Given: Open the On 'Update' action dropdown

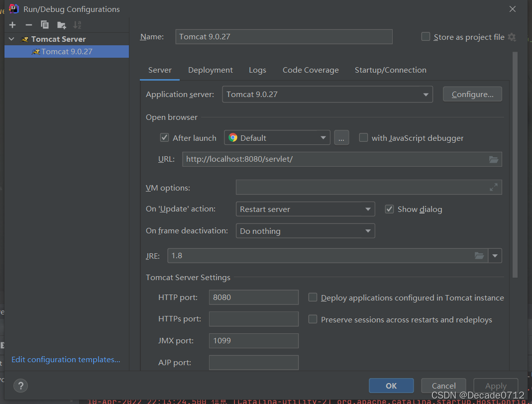Looking at the screenshot, I should [306, 209].
